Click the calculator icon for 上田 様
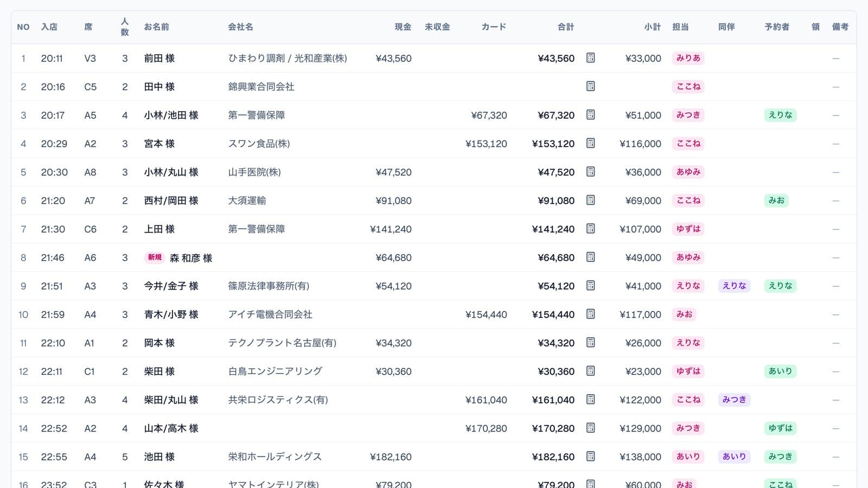The height and width of the screenshot is (488, 868). 591,229
